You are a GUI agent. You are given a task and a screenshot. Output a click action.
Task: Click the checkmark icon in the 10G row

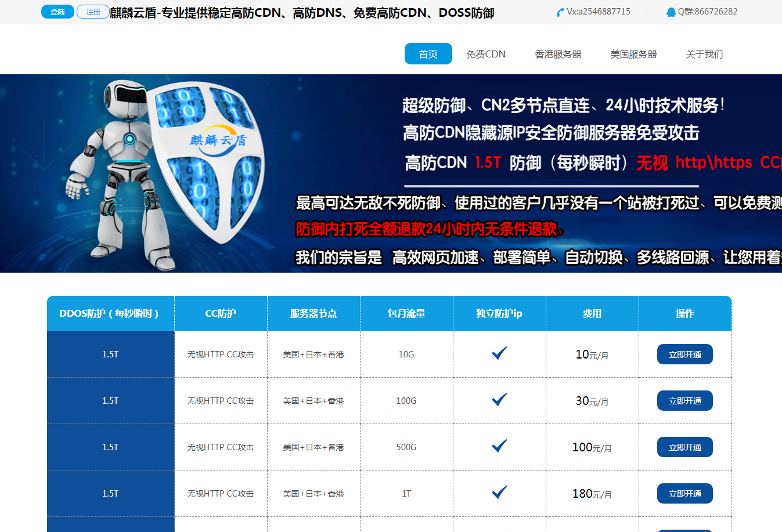(x=499, y=353)
